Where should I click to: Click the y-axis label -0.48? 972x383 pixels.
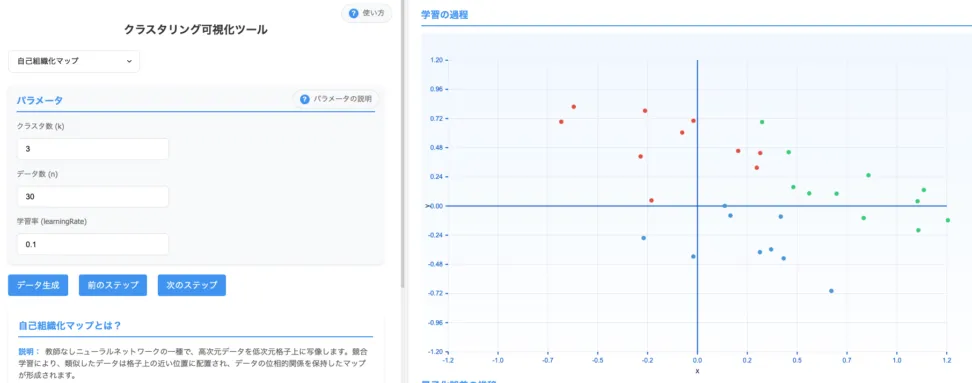coord(435,265)
